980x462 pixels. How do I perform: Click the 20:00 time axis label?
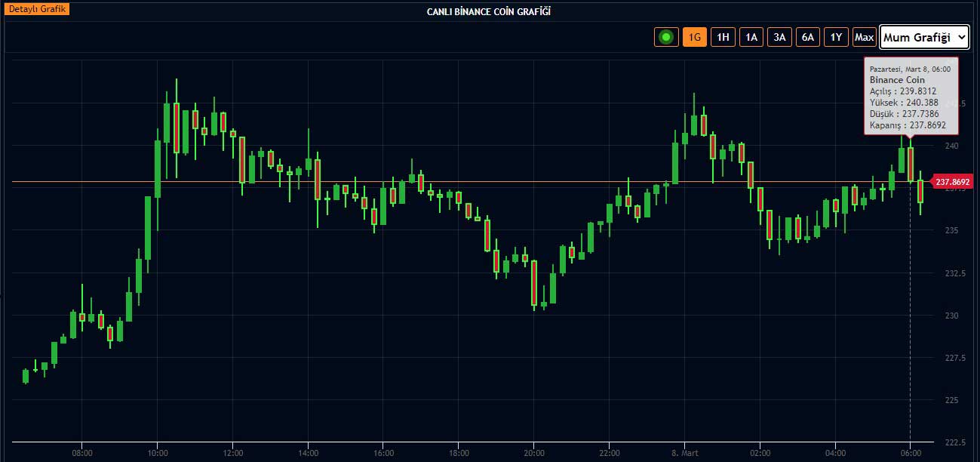pyautogui.click(x=533, y=453)
